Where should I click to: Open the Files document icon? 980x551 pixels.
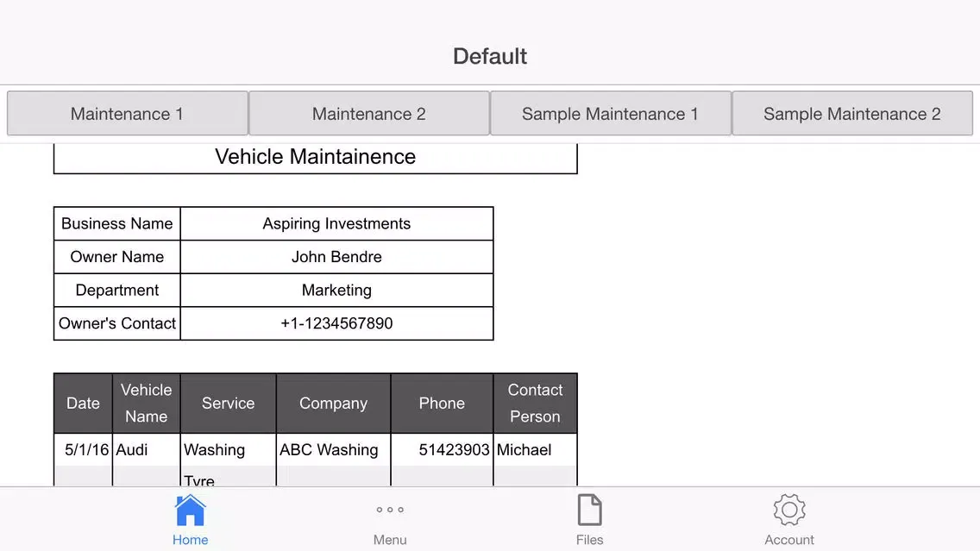pos(589,510)
